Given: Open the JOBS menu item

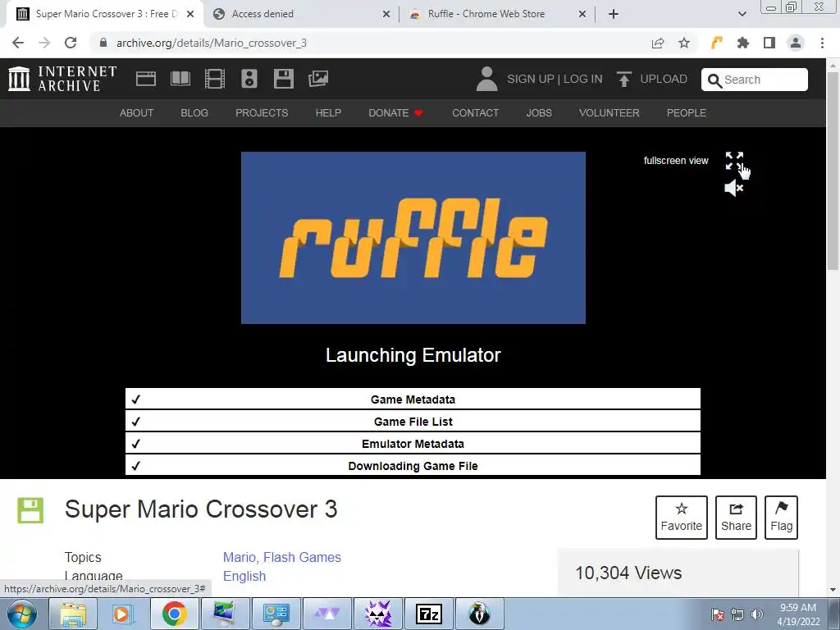Looking at the screenshot, I should tap(539, 113).
